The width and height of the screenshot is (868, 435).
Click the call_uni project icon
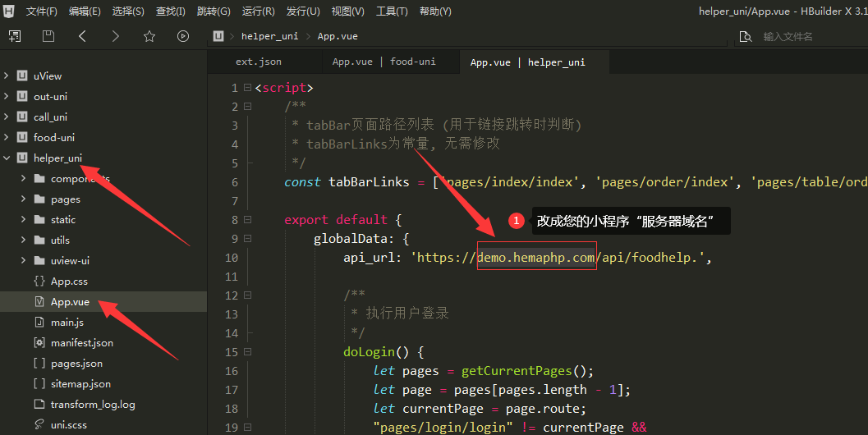tap(22, 117)
